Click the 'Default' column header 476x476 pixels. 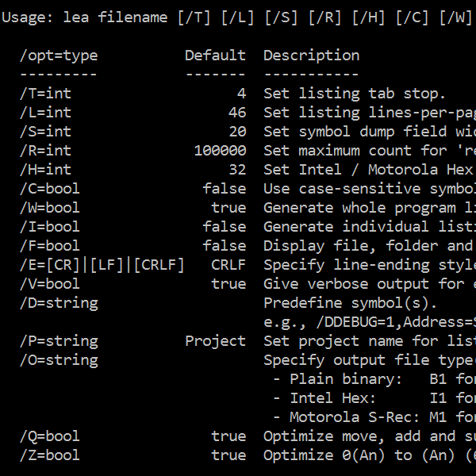pyautogui.click(x=215, y=56)
